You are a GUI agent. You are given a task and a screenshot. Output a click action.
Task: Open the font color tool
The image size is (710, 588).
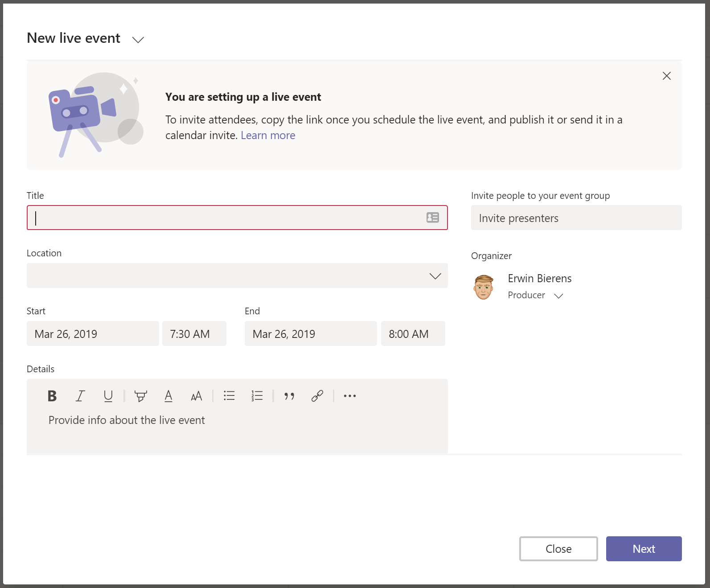[x=168, y=396]
